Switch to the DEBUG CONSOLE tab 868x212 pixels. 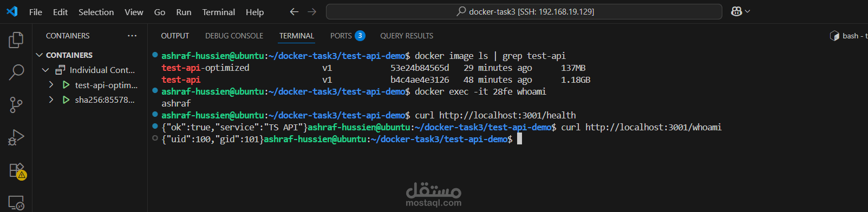(x=234, y=36)
